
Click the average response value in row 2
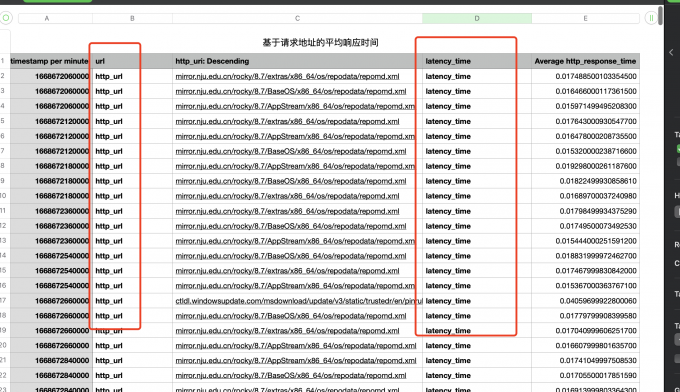(x=585, y=76)
